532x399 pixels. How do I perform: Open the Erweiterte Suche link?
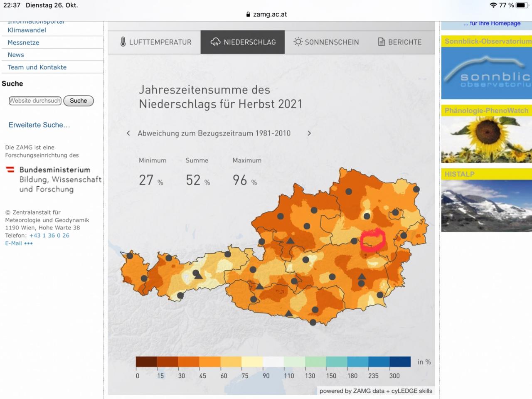(x=39, y=125)
